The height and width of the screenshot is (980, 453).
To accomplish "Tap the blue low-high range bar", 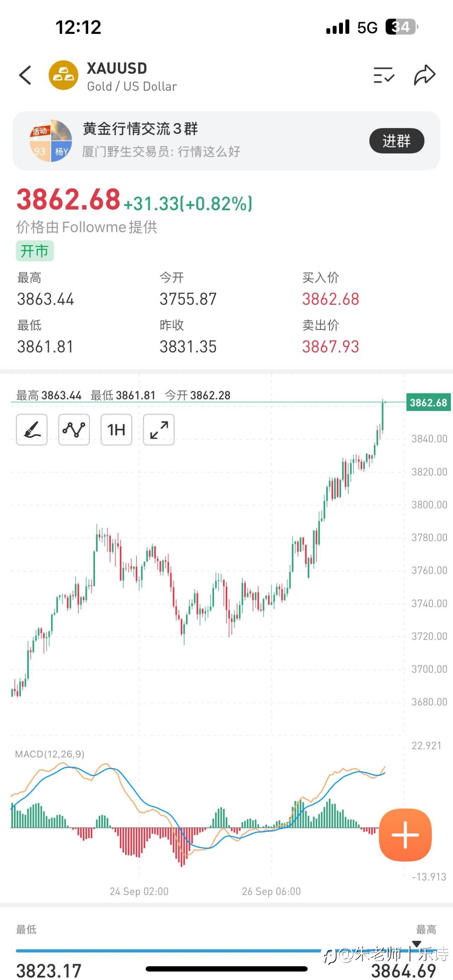I will [167, 951].
